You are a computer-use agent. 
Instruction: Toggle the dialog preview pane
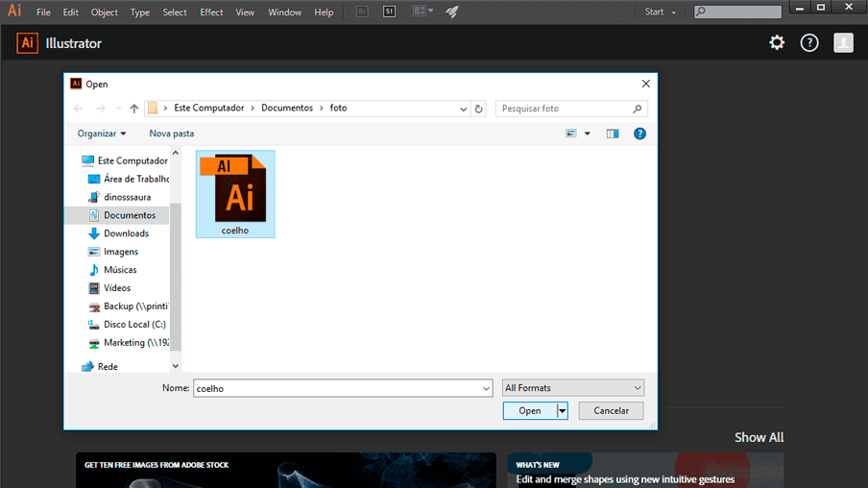point(613,134)
